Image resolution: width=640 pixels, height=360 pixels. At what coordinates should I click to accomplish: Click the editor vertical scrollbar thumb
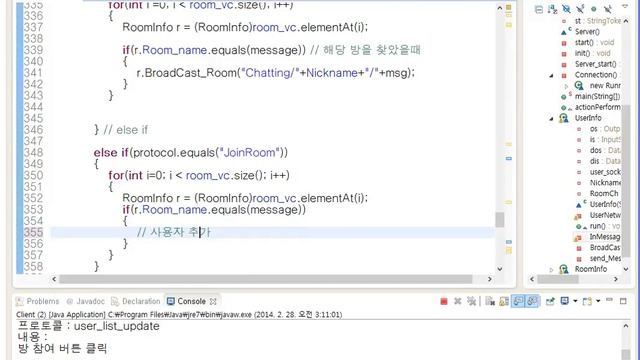pos(500,220)
